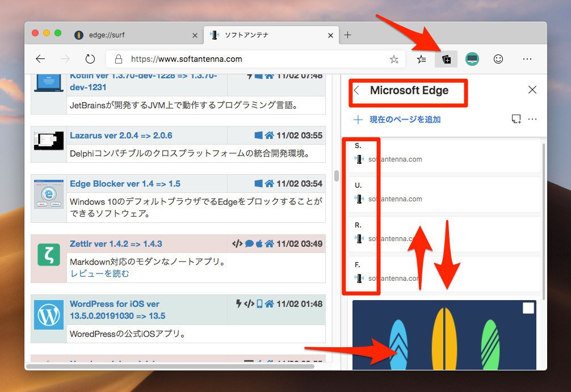Viewport: 571px width, 392px height.
Task: Click the Microsoft Edge collection title
Action: 409,90
